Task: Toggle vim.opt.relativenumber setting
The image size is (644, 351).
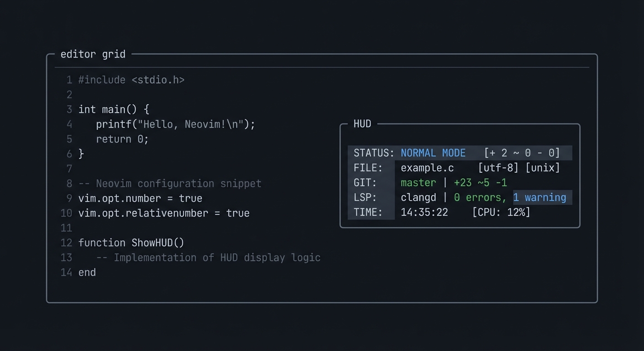Action: pyautogui.click(x=164, y=213)
